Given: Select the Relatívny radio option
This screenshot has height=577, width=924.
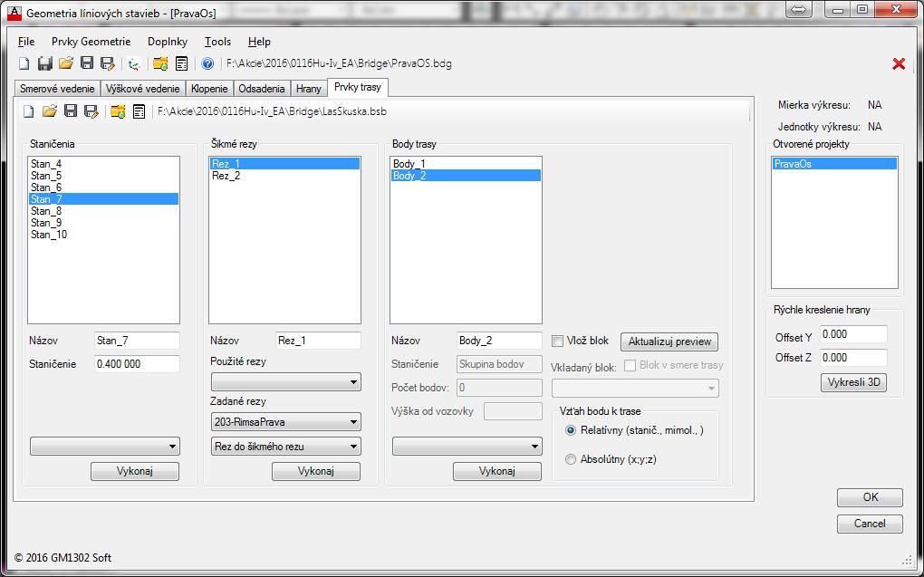Looking at the screenshot, I should coord(571,430).
